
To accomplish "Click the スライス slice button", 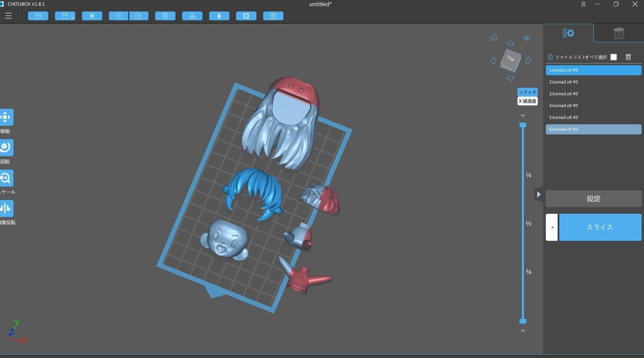I will pyautogui.click(x=600, y=227).
